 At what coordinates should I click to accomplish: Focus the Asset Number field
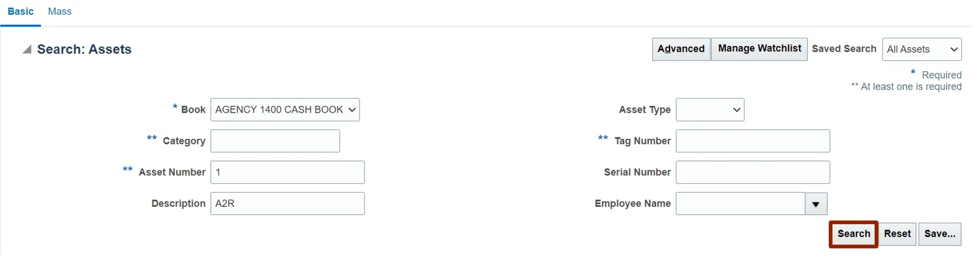288,172
